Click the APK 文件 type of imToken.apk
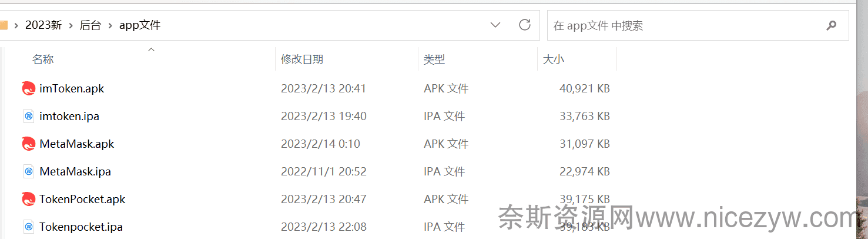The height and width of the screenshot is (239, 868). [x=446, y=89]
